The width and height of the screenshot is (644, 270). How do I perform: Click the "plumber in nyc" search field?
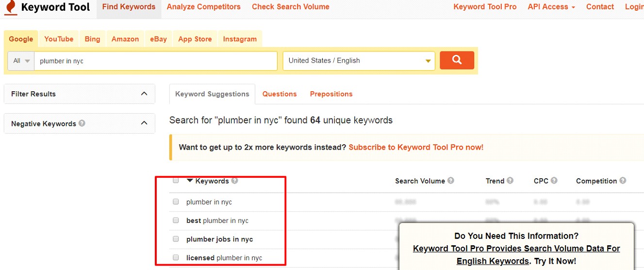click(155, 61)
